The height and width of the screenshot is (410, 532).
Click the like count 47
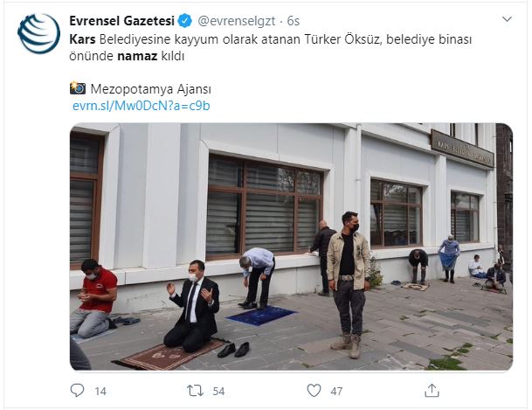(336, 392)
